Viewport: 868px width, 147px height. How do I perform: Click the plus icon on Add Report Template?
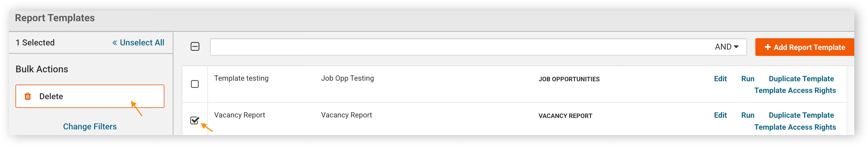point(768,47)
